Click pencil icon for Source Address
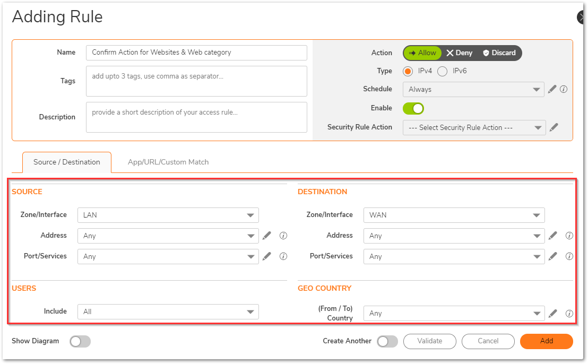 click(267, 236)
